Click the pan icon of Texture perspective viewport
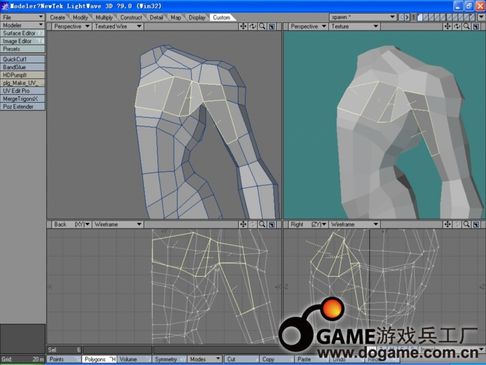Image resolution: width=486 pixels, height=365 pixels. pos(447,26)
